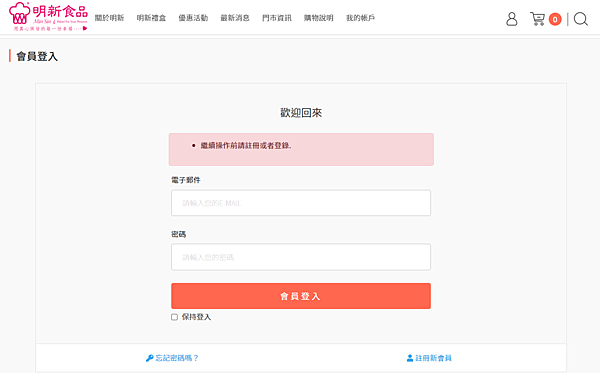
Task: Open 關於明新 menu
Action: 109,18
